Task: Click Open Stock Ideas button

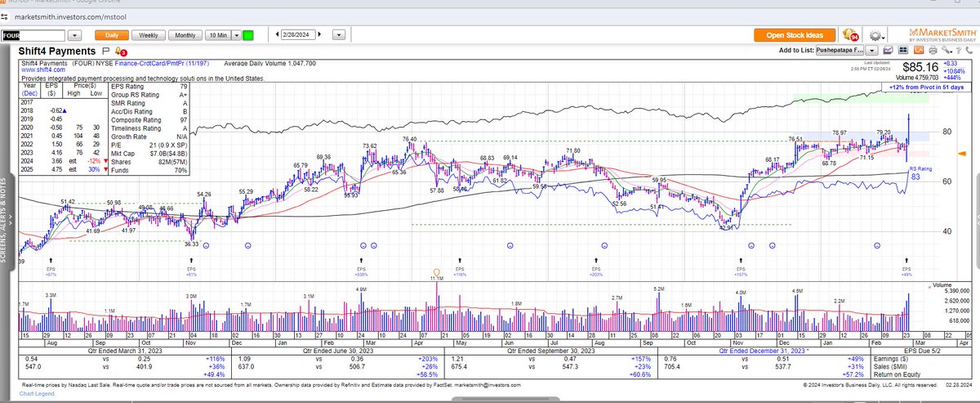Action: 795,36
